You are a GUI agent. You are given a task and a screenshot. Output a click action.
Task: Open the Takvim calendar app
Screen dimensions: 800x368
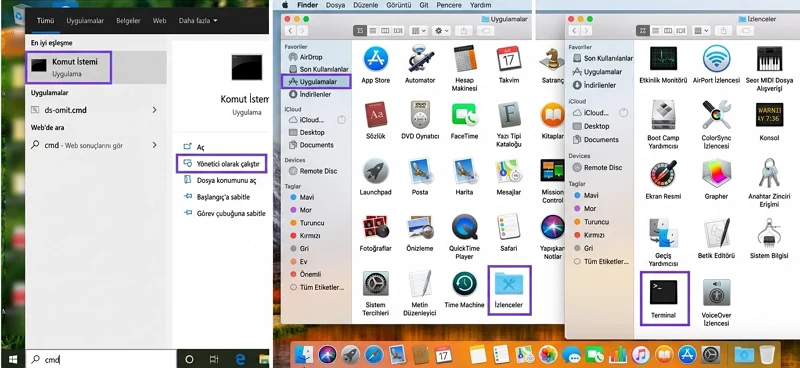click(x=508, y=59)
